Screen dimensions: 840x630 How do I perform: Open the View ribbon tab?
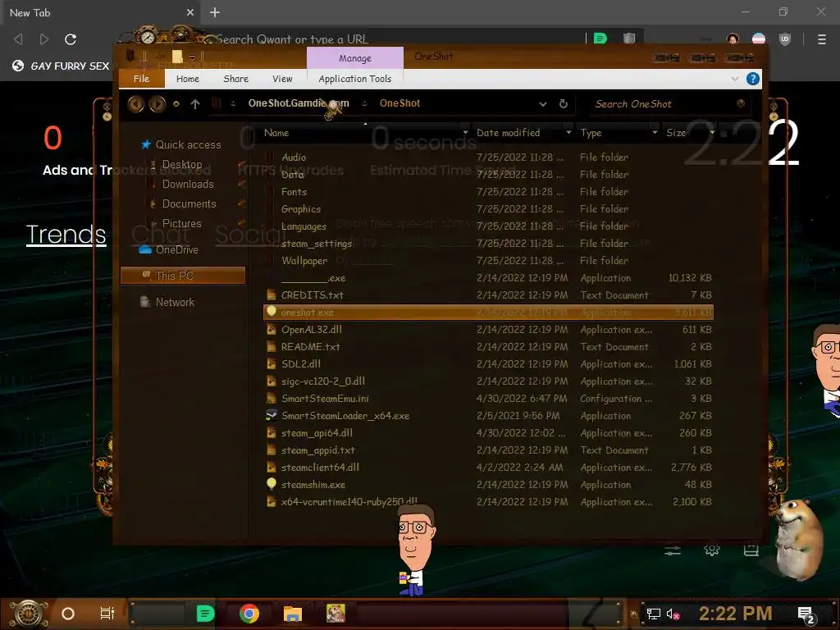[282, 79]
